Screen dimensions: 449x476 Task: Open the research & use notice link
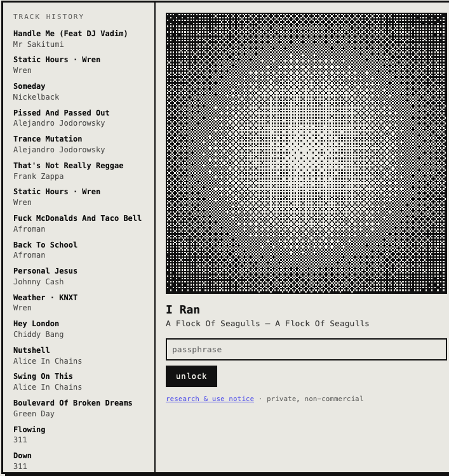pos(210,399)
